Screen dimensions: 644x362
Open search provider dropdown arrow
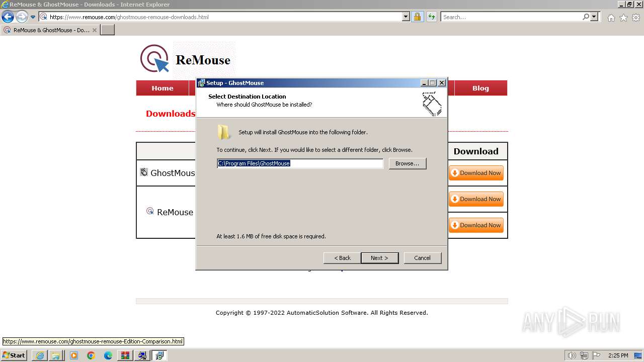pyautogui.click(x=595, y=17)
